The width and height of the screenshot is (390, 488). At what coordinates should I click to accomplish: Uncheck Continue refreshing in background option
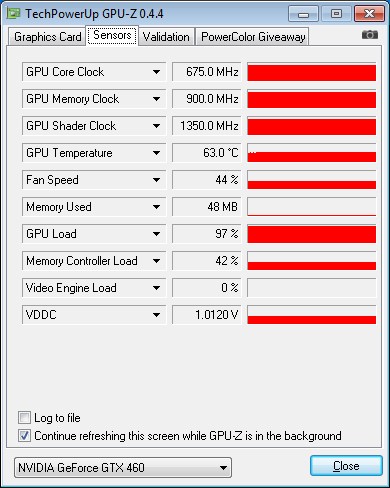coord(24,436)
